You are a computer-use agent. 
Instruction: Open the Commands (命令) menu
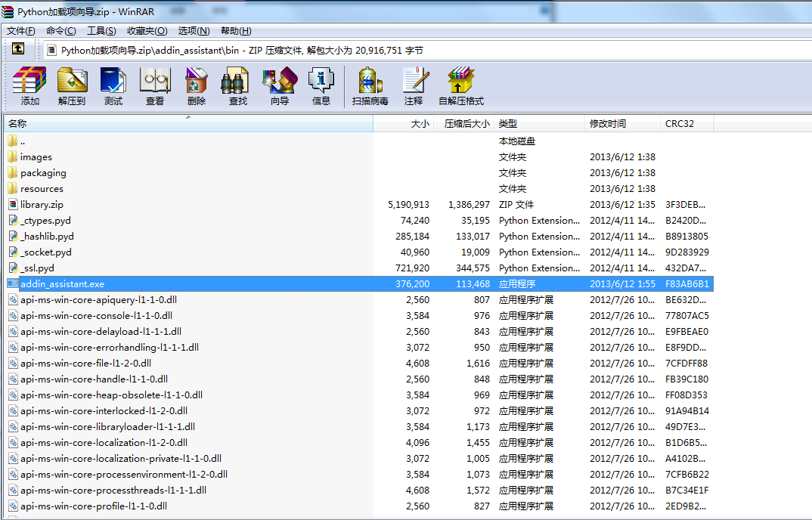[61, 30]
